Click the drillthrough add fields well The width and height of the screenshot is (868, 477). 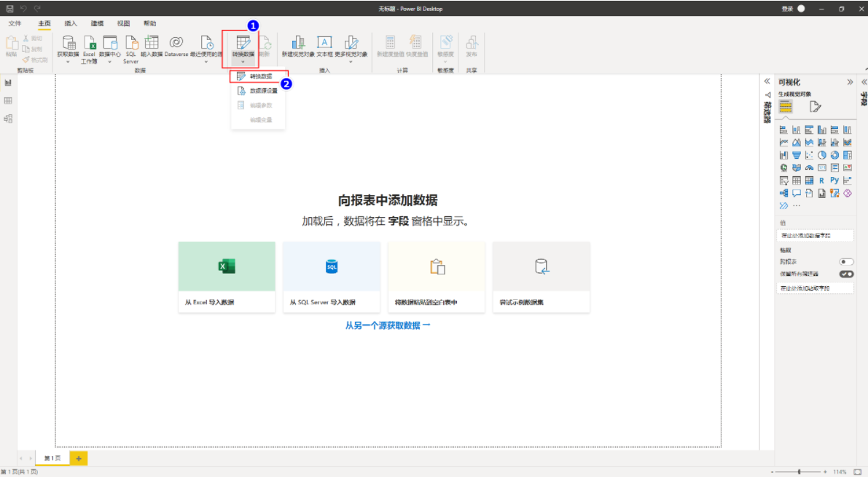pyautogui.click(x=815, y=288)
